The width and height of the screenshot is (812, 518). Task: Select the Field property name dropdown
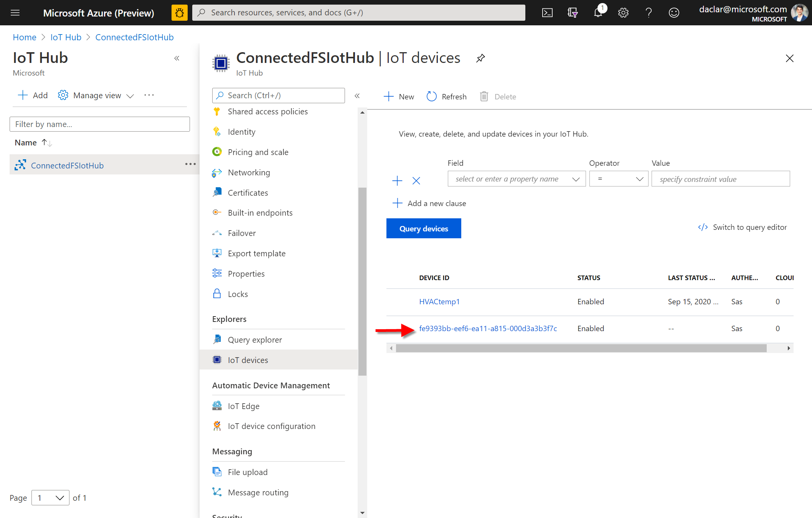515,179
